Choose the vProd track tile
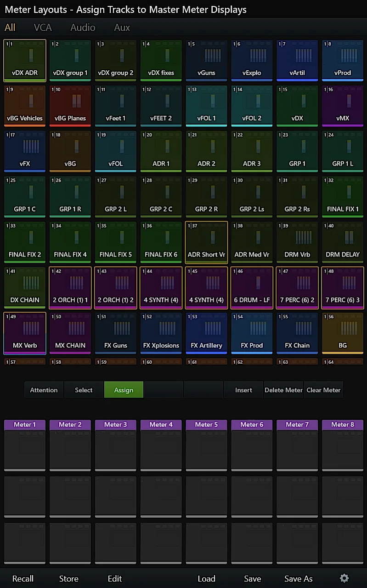 pos(343,61)
